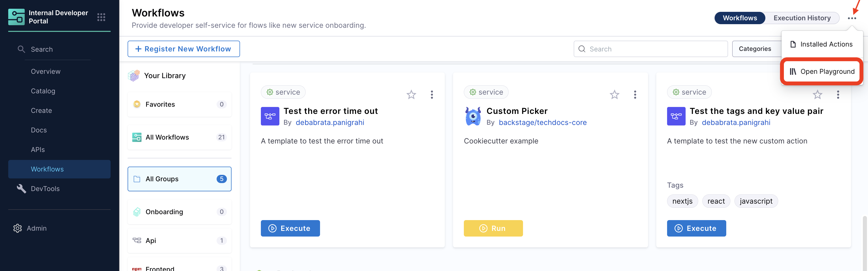Click the workflow Search input field
Viewport: 868px width, 271px height.
tap(650, 49)
